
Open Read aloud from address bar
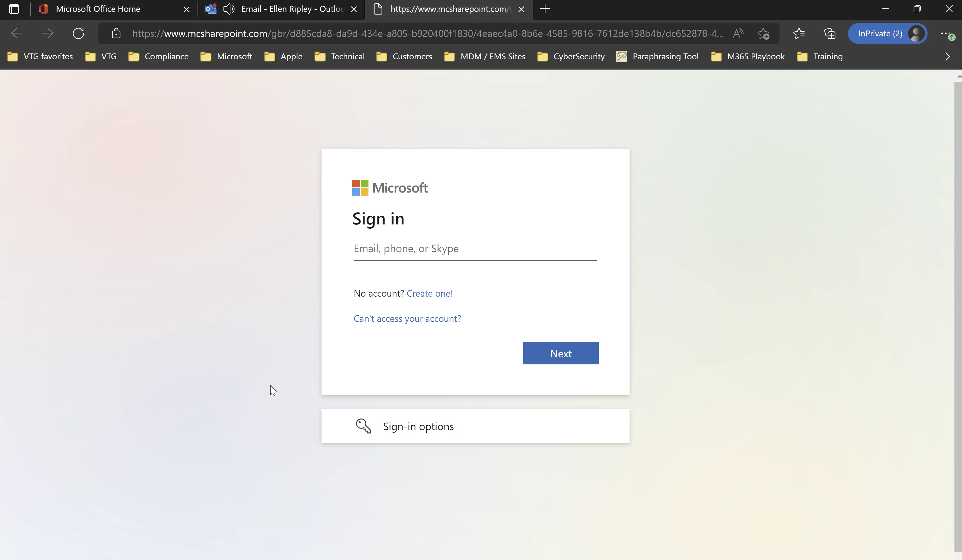pos(738,34)
